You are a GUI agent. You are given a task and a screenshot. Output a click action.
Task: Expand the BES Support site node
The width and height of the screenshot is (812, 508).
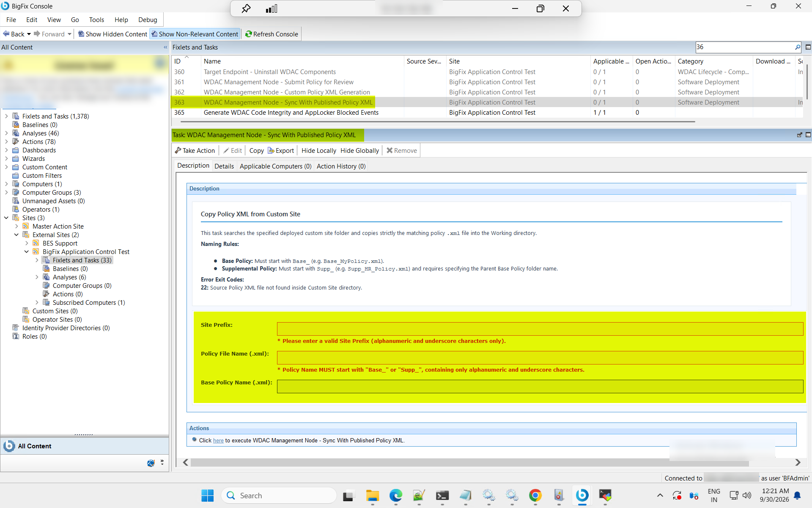click(27, 243)
